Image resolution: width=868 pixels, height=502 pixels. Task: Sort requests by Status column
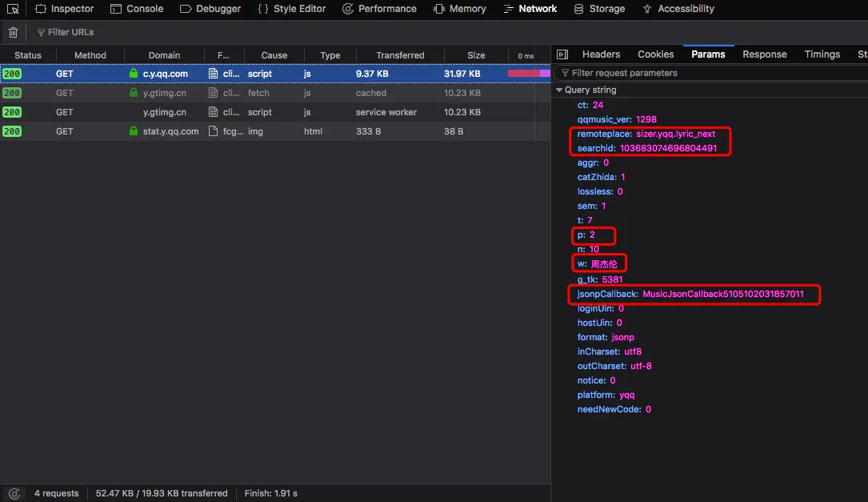coord(28,55)
